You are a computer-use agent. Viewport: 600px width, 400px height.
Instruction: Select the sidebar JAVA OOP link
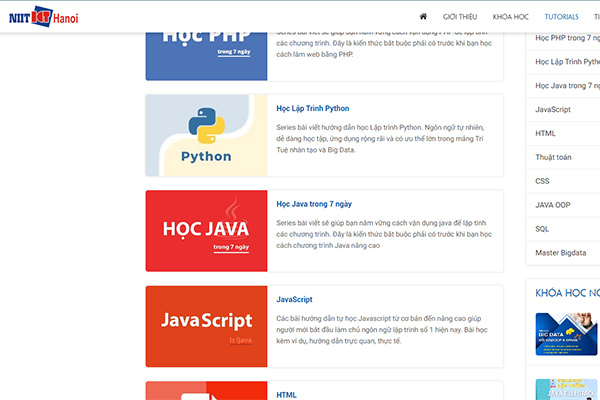553,205
